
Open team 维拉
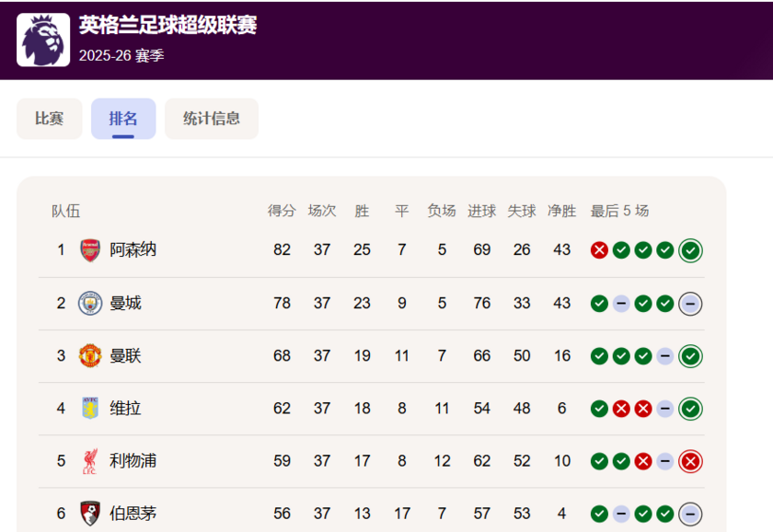pos(125,409)
